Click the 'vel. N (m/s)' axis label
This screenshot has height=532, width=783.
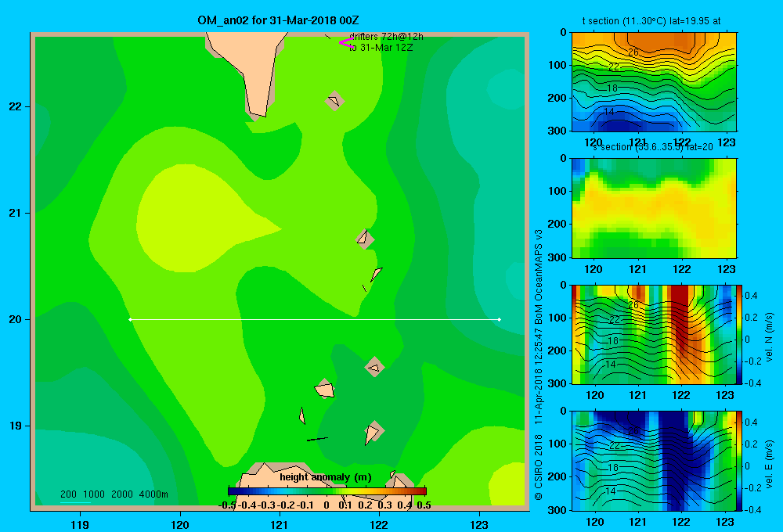pos(769,337)
